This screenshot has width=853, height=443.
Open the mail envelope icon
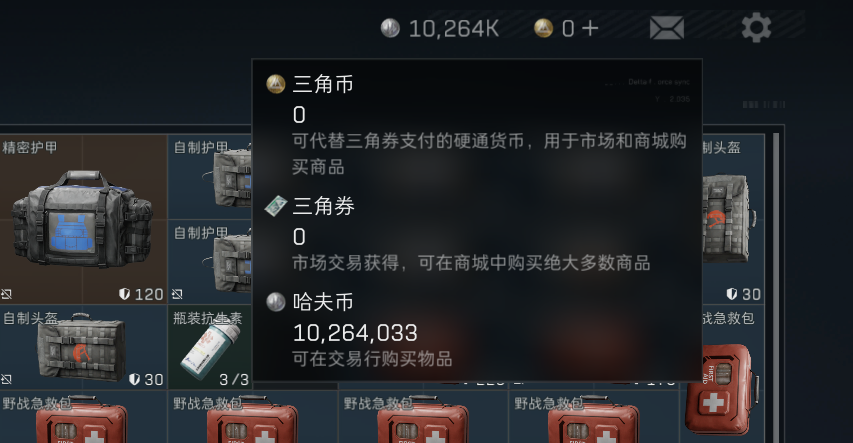(x=666, y=28)
